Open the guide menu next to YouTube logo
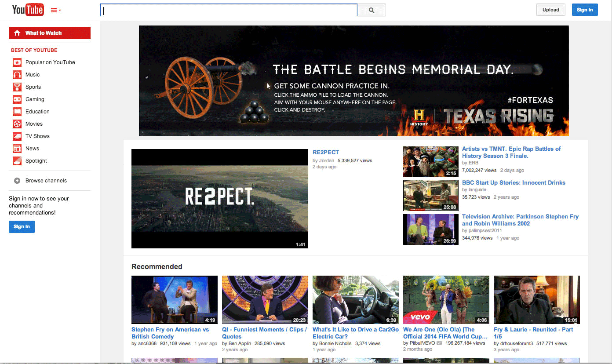The image size is (612, 364). click(56, 10)
